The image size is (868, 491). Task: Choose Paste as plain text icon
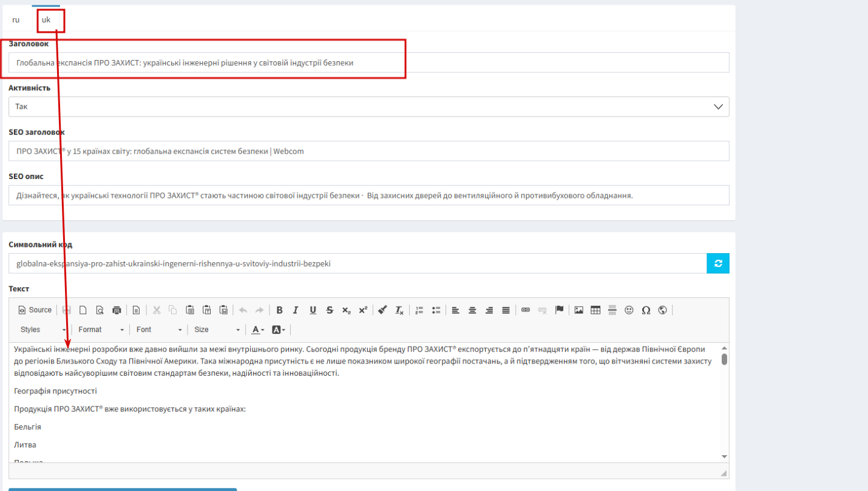tap(206, 310)
